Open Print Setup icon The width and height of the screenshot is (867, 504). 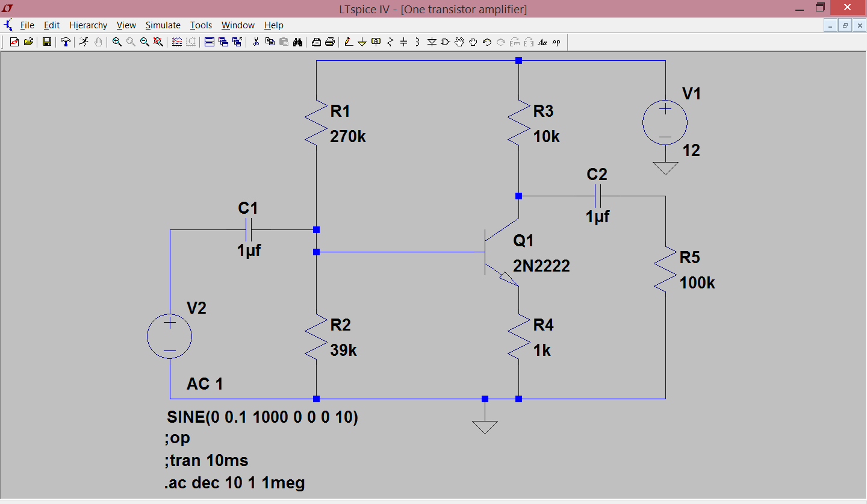pos(316,42)
